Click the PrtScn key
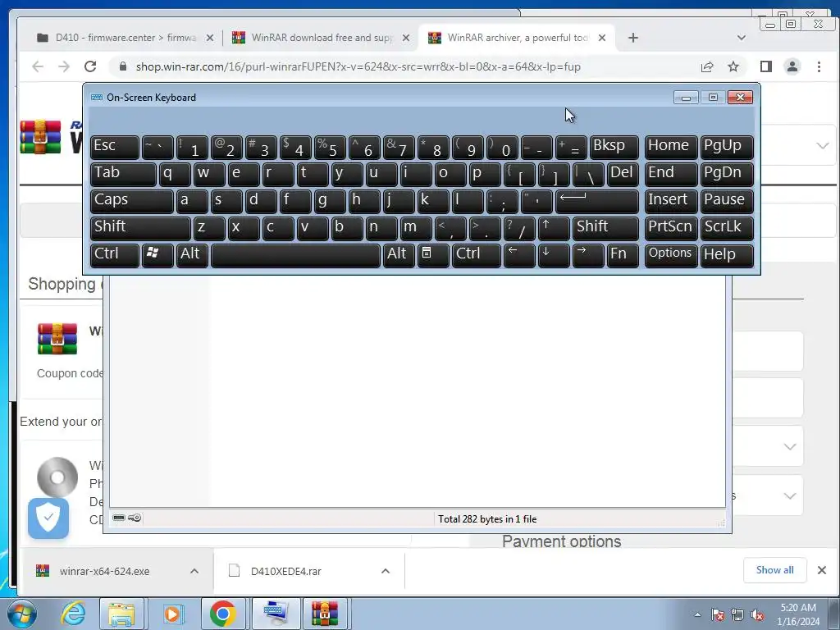840x630 pixels. coord(671,229)
